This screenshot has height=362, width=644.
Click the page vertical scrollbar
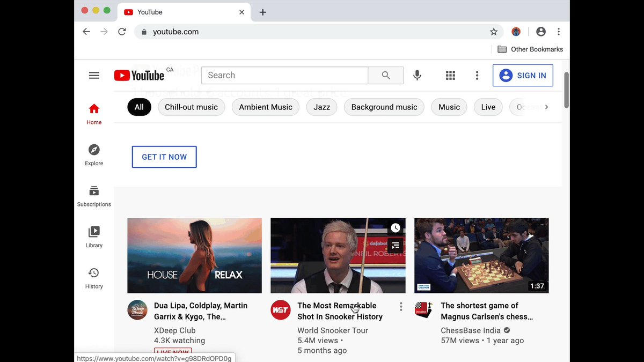566,90
